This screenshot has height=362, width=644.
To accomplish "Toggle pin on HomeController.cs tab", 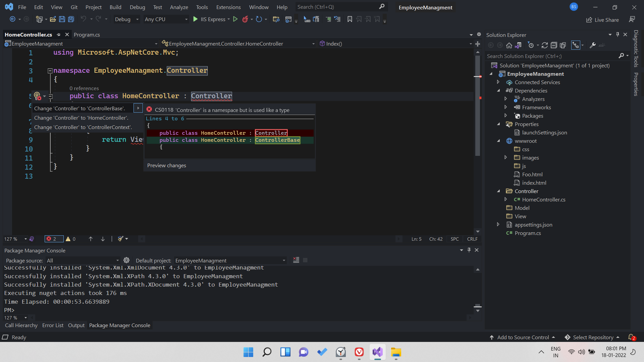I will [x=58, y=35].
